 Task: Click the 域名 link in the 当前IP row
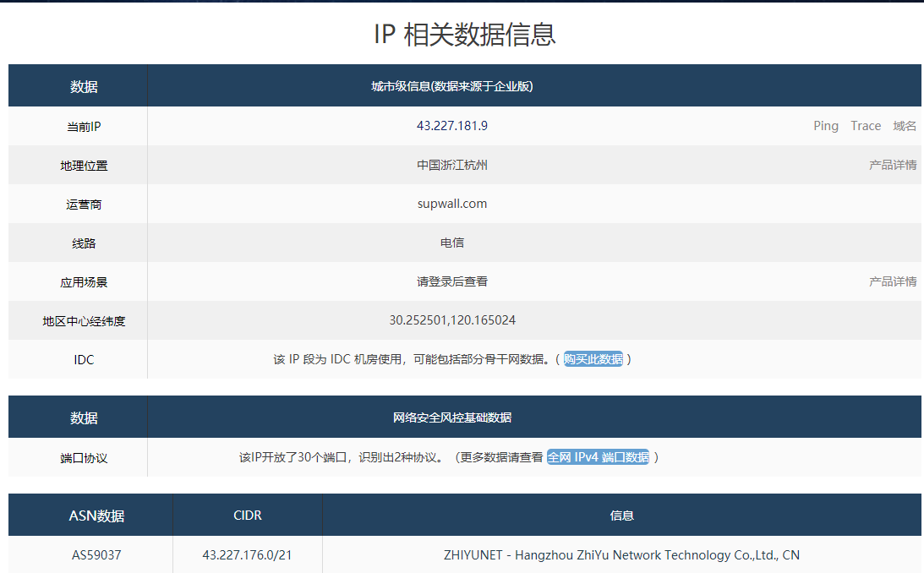tap(904, 126)
